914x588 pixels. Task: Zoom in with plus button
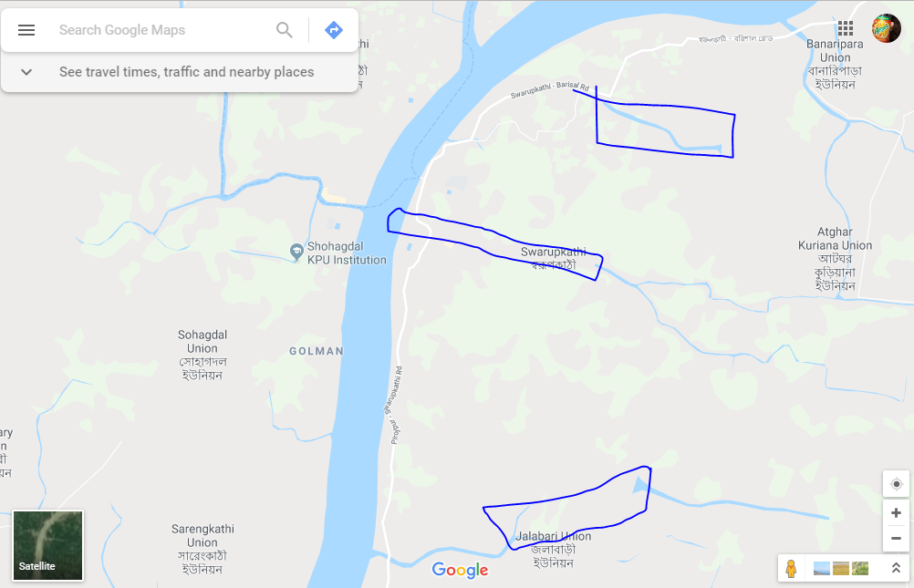897,513
